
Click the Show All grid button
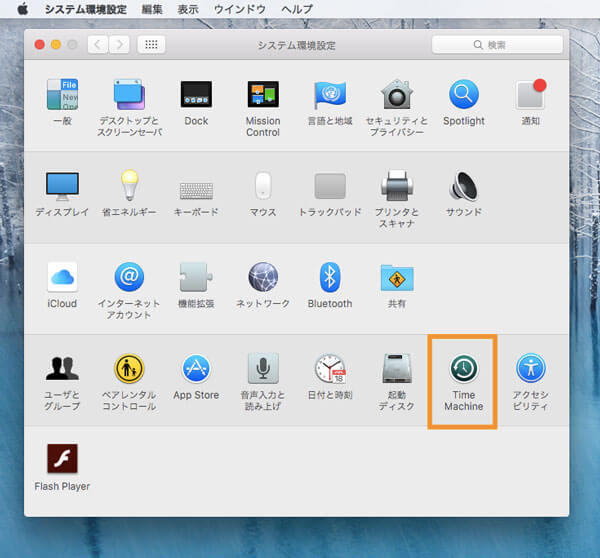coord(151,44)
